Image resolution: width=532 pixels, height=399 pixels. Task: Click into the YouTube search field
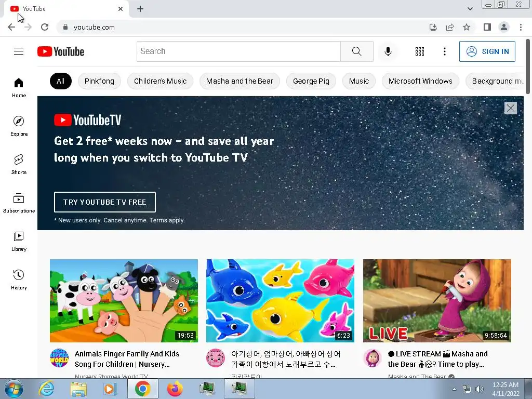pyautogui.click(x=238, y=51)
